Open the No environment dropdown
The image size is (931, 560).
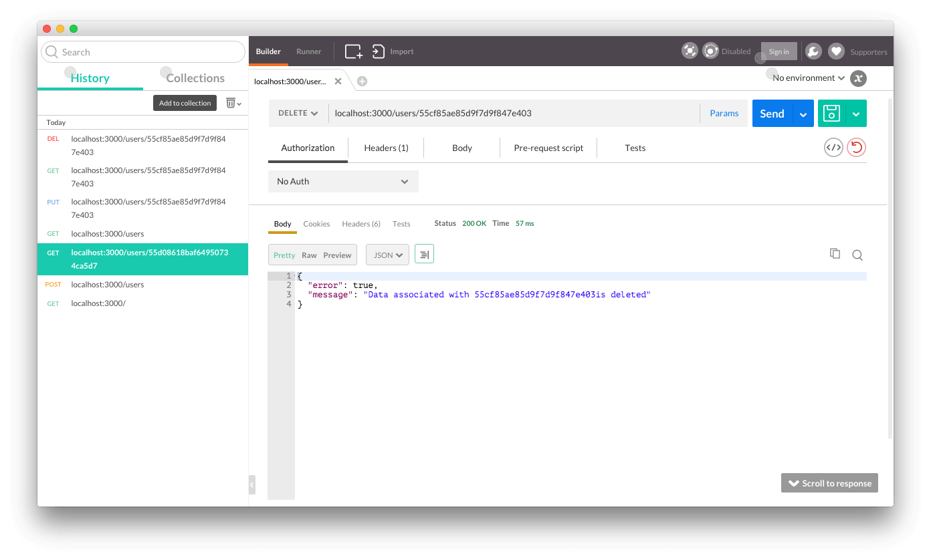click(x=808, y=78)
